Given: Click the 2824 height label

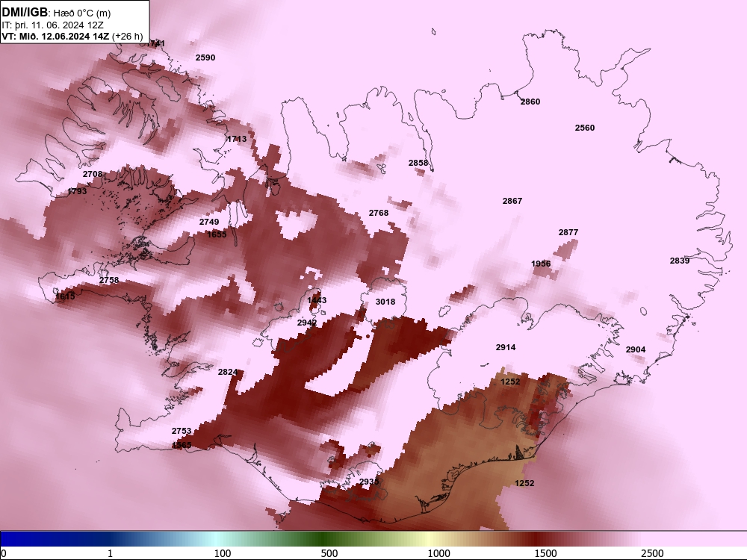Looking at the screenshot, I should point(228,372).
